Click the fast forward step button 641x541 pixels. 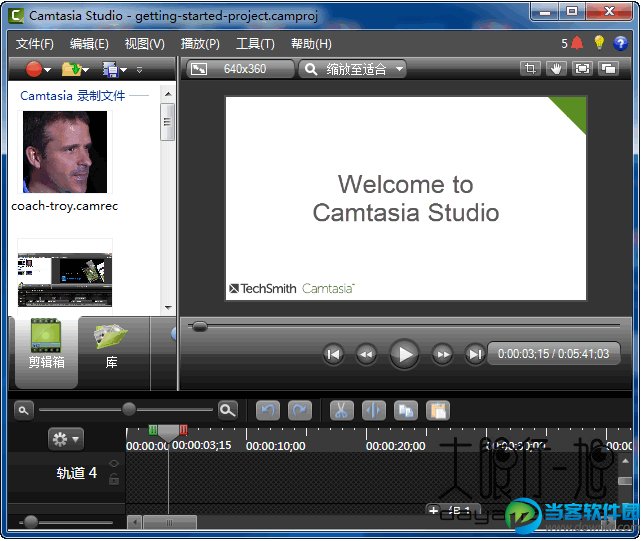point(443,355)
